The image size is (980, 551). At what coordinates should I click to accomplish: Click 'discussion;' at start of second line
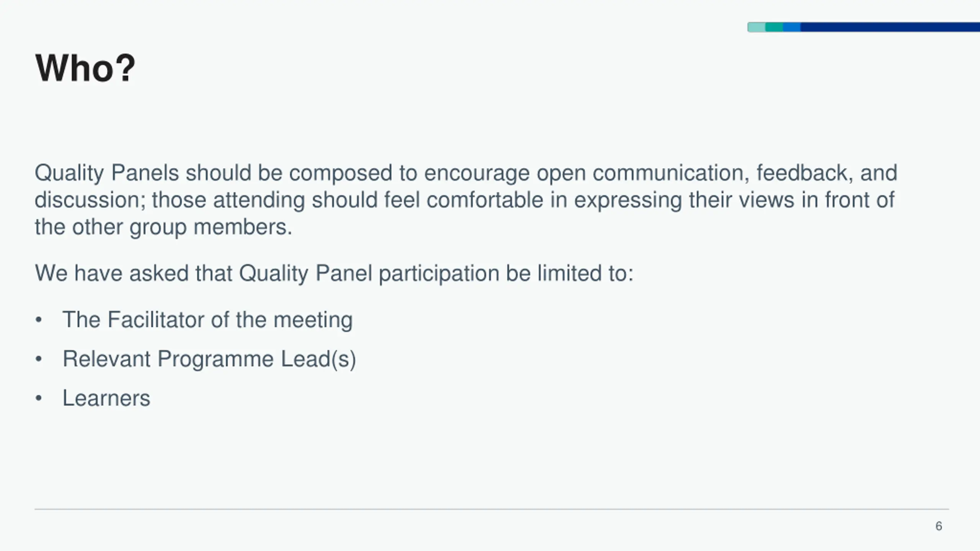point(90,200)
